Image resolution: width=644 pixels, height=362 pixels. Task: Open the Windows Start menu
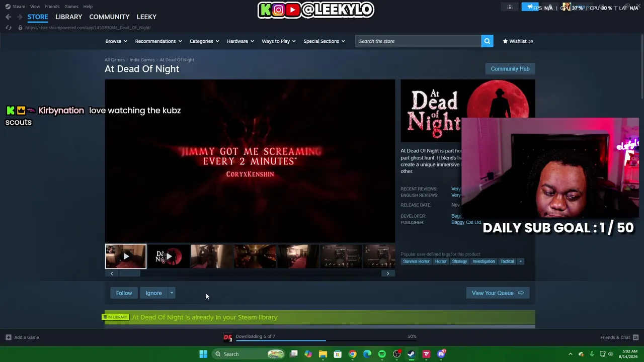point(203,354)
